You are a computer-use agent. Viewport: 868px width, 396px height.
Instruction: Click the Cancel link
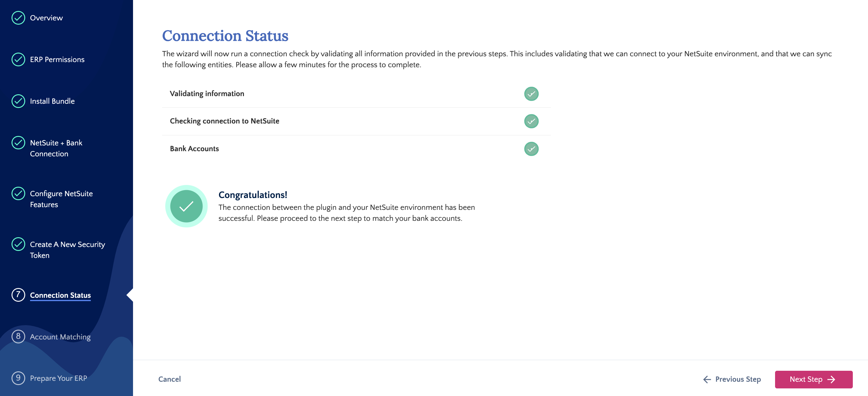click(169, 379)
